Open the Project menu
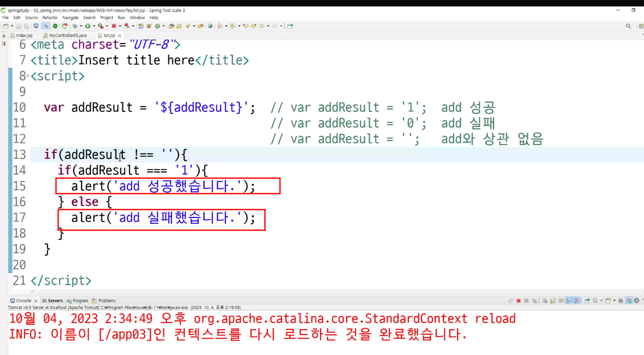644x355 pixels. [x=107, y=18]
